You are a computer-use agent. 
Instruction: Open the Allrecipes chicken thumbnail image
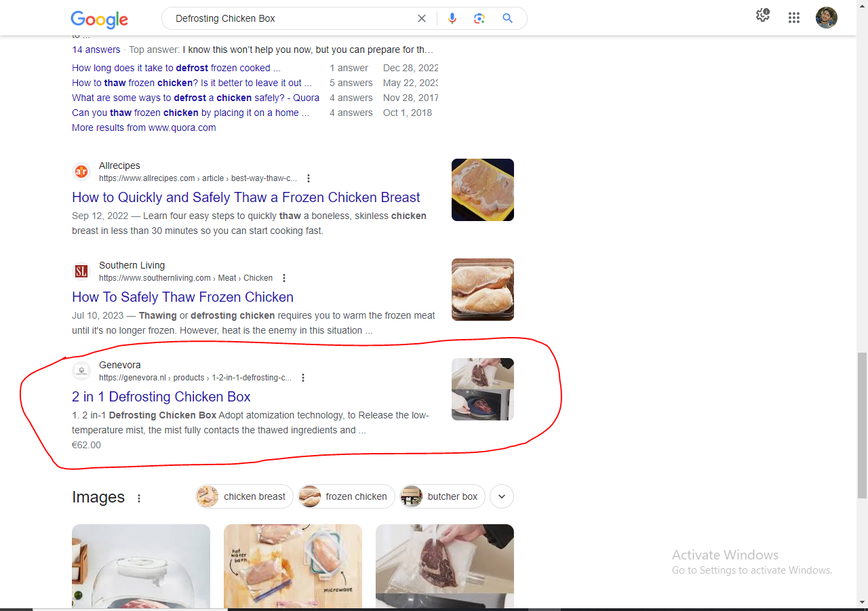(483, 190)
